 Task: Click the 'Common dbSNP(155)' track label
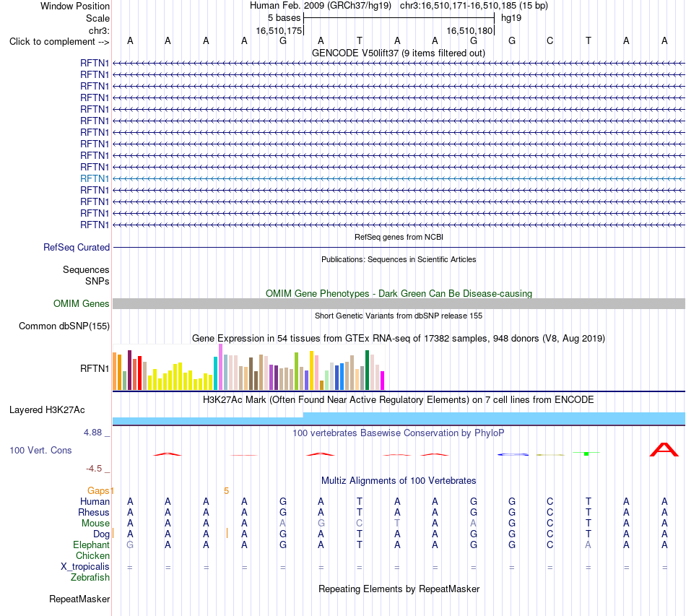click(64, 326)
